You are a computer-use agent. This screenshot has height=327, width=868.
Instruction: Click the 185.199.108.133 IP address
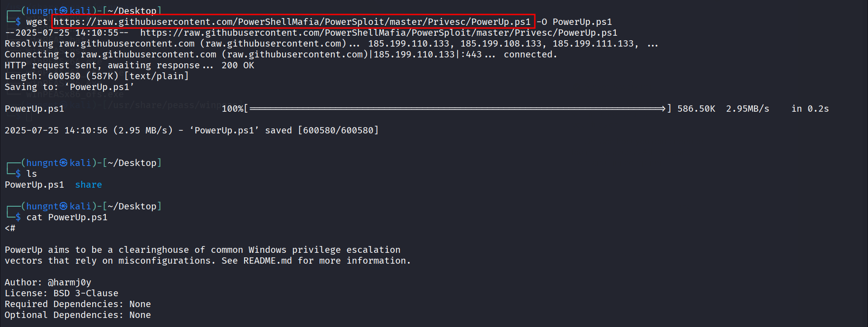(501, 43)
